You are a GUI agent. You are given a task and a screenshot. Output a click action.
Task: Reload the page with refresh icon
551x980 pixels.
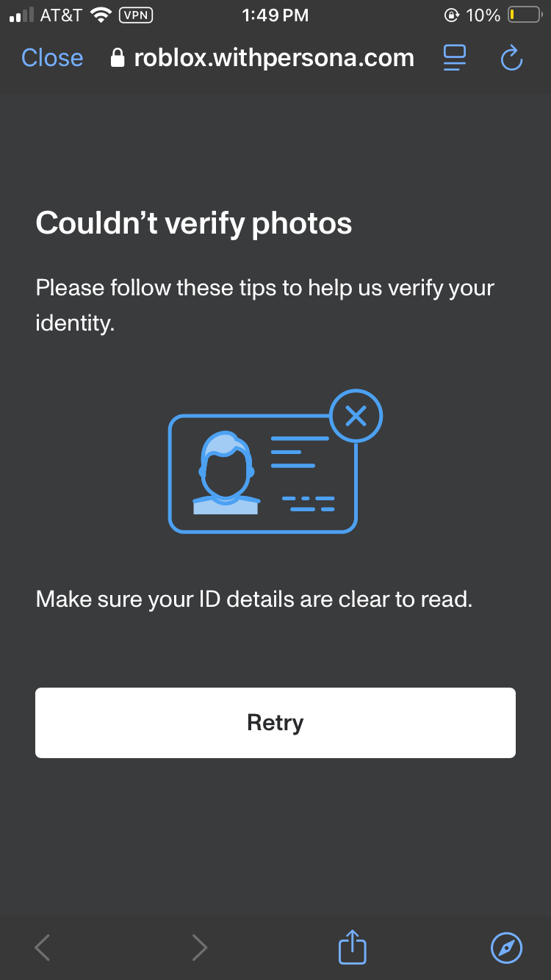(x=511, y=58)
